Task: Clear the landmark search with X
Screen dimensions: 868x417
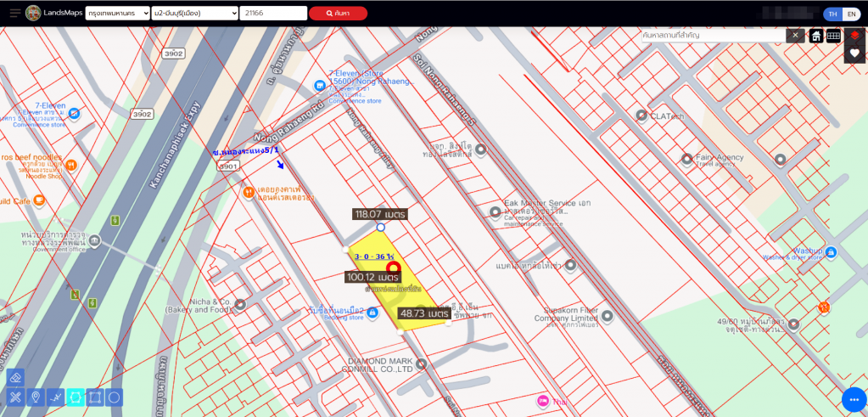Action: 795,36
